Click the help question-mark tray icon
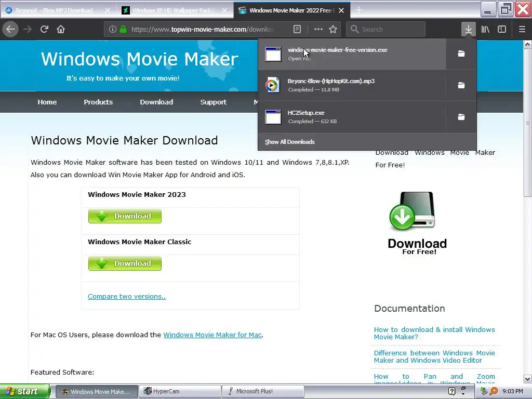Viewport: 532px width, 399px height. click(451, 391)
